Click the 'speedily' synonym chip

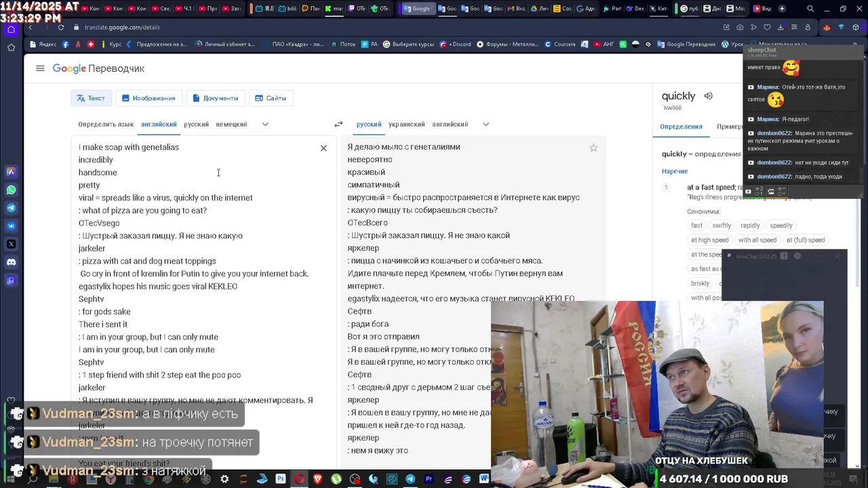coord(781,226)
